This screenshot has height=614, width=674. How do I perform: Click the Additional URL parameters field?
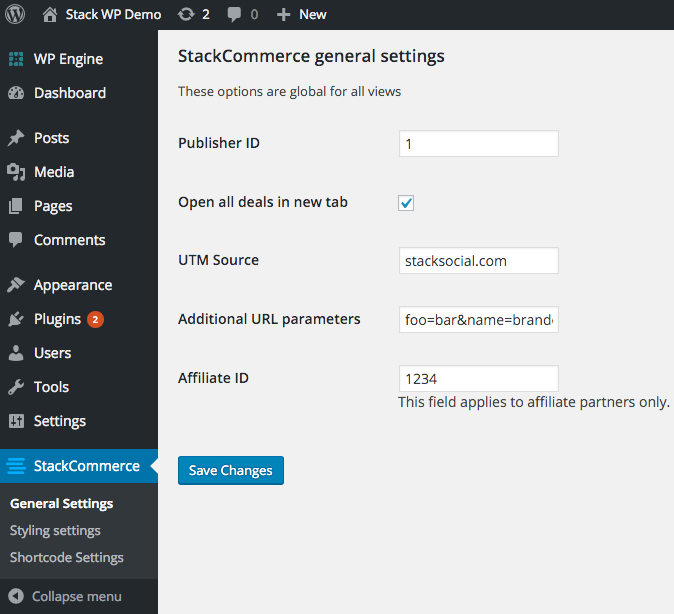479,319
